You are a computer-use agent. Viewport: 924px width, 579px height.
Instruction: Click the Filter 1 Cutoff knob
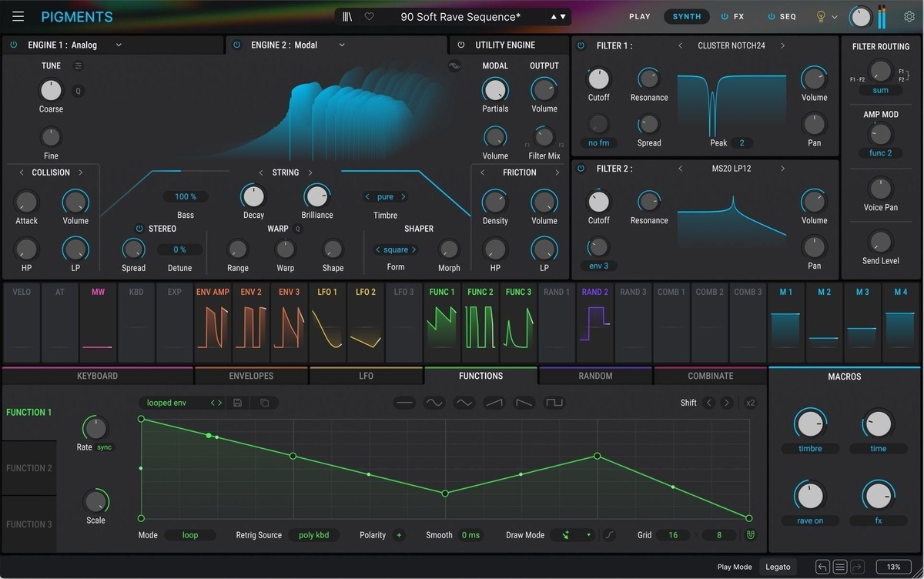598,79
